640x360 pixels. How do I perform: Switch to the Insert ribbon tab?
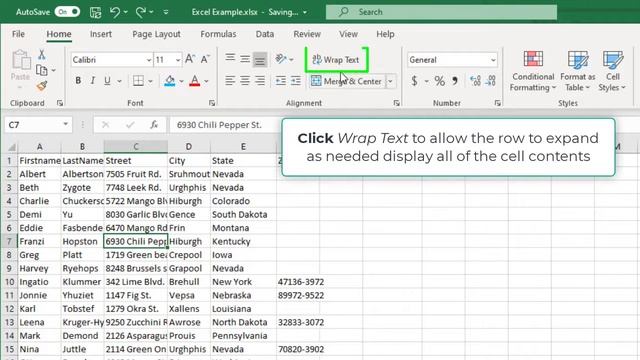[101, 34]
